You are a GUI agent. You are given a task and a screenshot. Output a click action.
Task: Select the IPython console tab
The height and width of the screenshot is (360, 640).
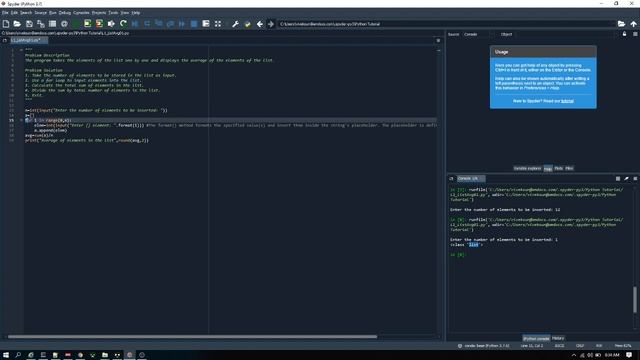(x=536, y=338)
